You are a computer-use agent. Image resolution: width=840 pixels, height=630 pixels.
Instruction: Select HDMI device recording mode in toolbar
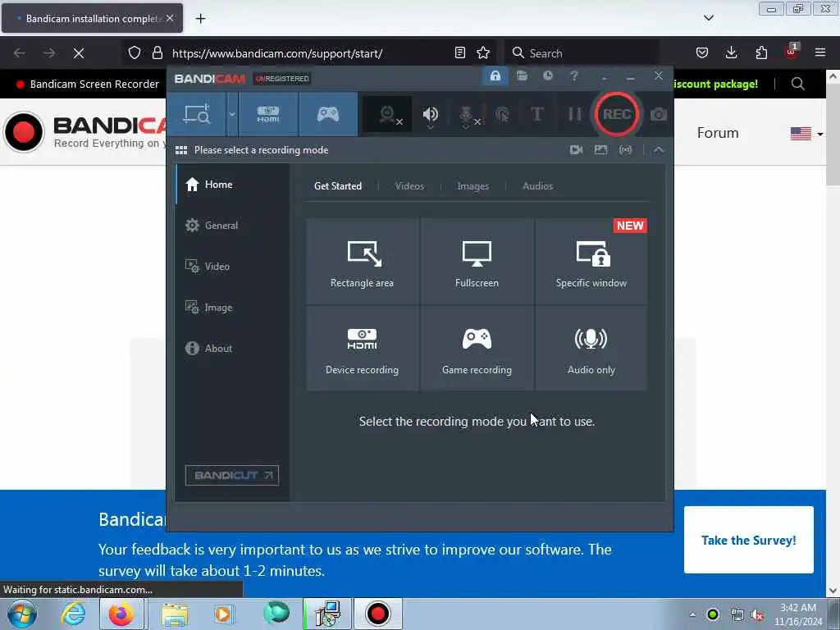click(x=268, y=114)
